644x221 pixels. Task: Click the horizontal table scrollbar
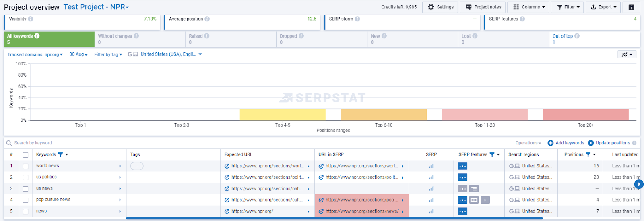point(334,218)
